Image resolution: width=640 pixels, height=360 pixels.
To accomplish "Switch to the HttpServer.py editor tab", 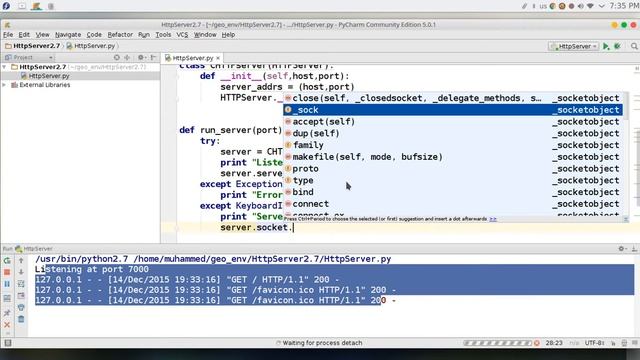I will coord(193,58).
